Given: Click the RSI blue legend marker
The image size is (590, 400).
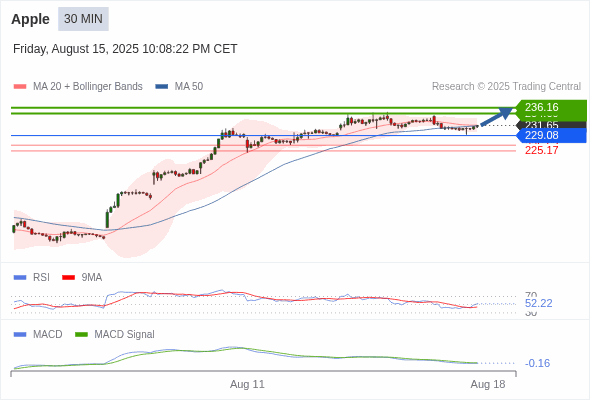Looking at the screenshot, I should 20,278.
